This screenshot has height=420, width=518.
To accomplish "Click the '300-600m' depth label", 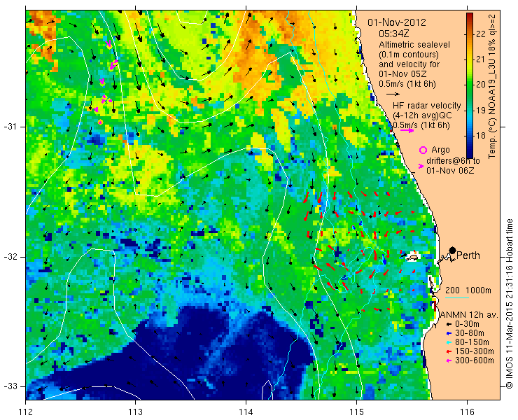I will (x=475, y=360).
